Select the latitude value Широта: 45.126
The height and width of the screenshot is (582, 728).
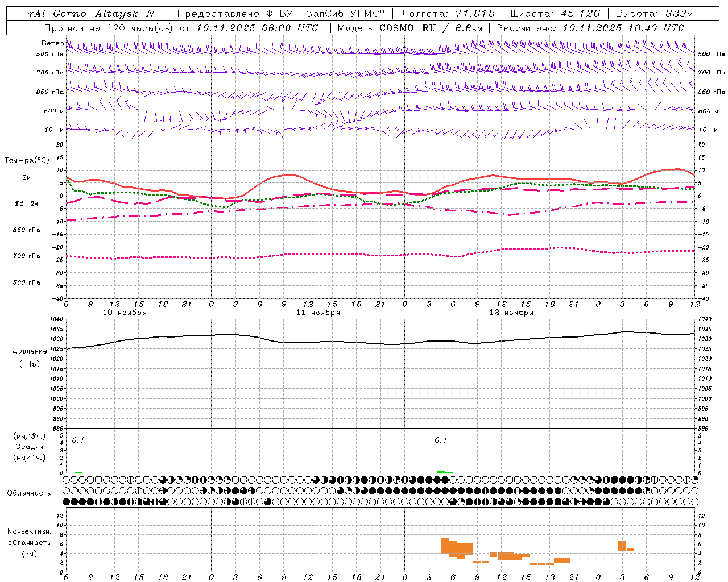point(555,14)
